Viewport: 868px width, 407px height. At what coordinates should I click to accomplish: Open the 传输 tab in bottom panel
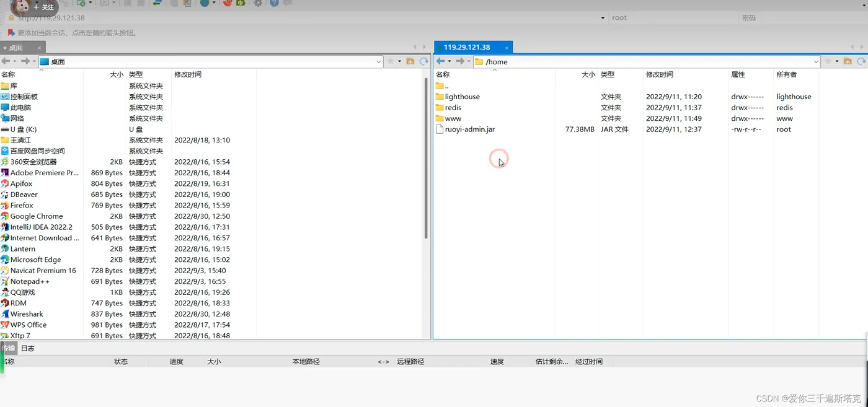(8, 348)
